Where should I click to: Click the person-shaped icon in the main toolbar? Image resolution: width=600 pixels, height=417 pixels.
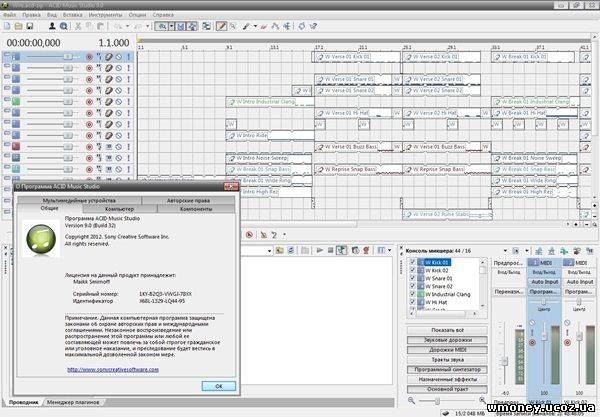(x=52, y=26)
